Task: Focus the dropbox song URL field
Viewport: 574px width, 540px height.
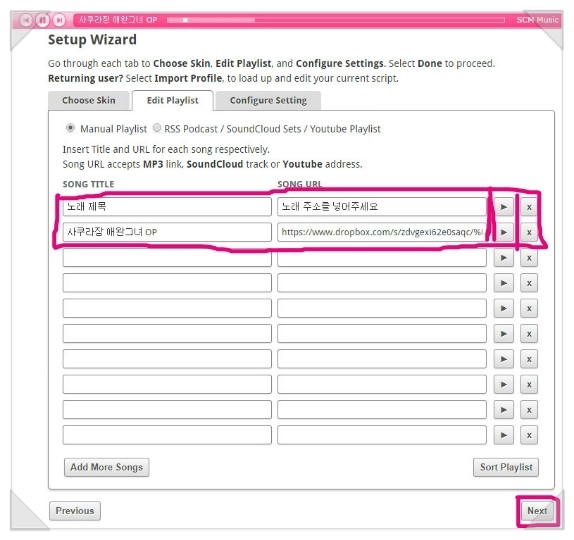Action: [382, 232]
